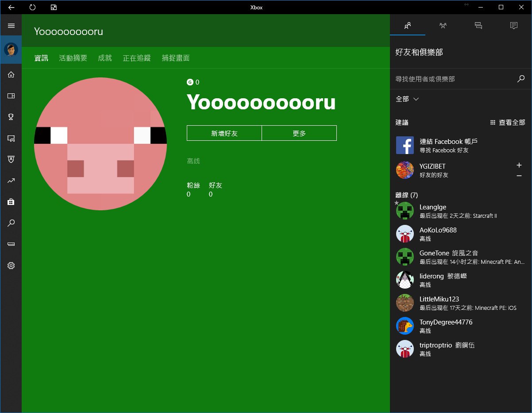Dismiss the YGIZIBET suggestion with minus
532x413 pixels.
519,176
